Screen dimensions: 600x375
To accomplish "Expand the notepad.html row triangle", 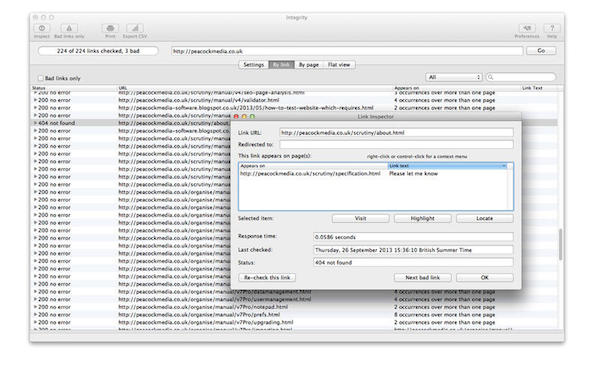I will click(35, 307).
